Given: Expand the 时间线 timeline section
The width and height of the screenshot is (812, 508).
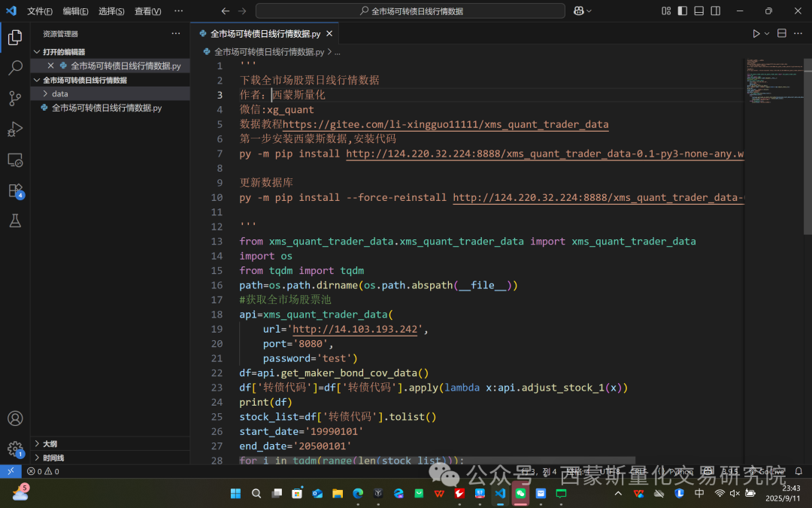Looking at the screenshot, I should coord(37,458).
